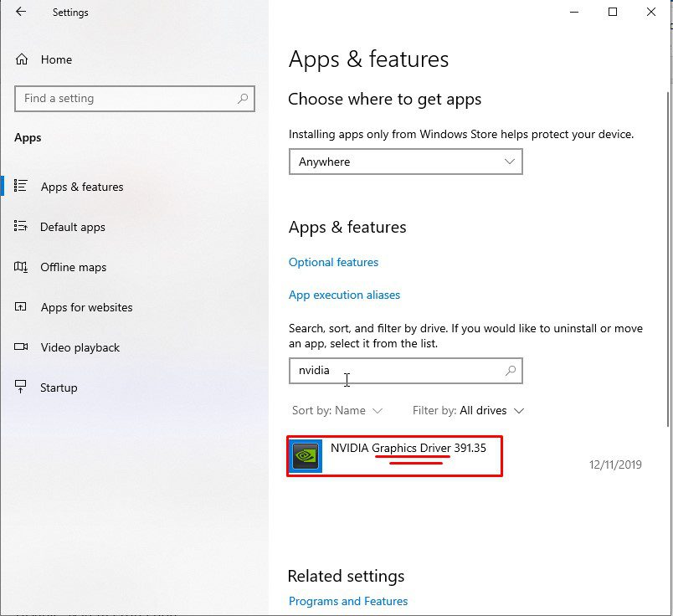Open Offline maps settings
This screenshot has width=673, height=616.
click(74, 267)
